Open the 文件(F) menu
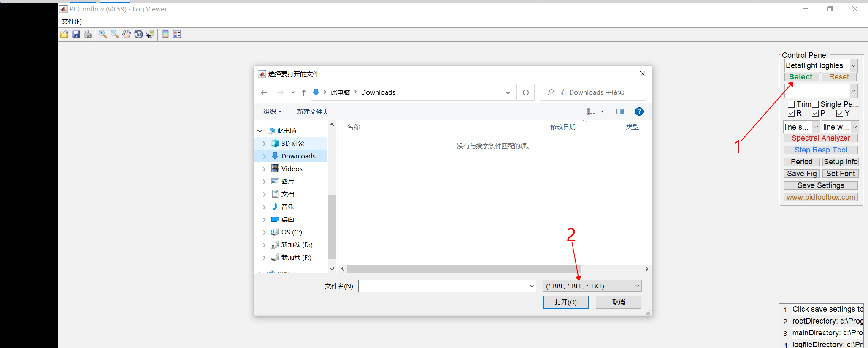Viewport: 868px width, 348px height. (72, 21)
